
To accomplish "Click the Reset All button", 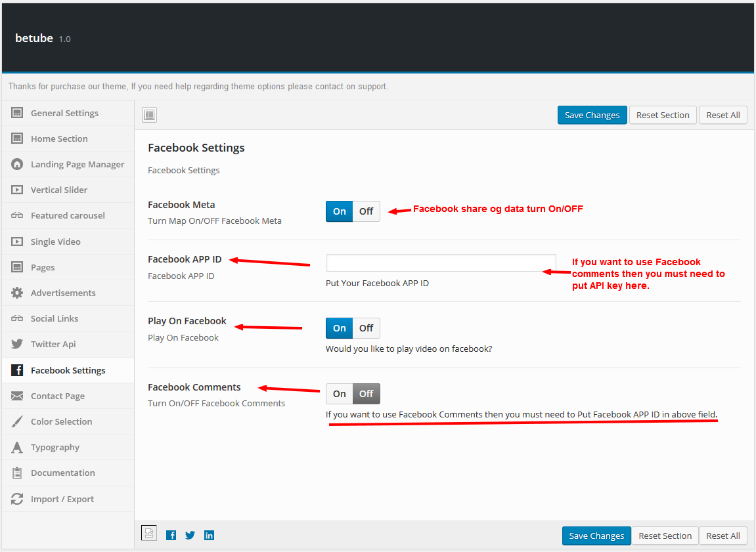I will (x=723, y=114).
